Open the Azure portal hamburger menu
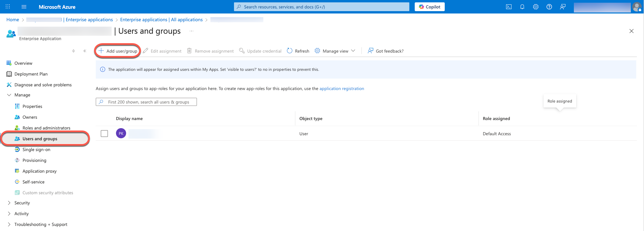 point(24,7)
